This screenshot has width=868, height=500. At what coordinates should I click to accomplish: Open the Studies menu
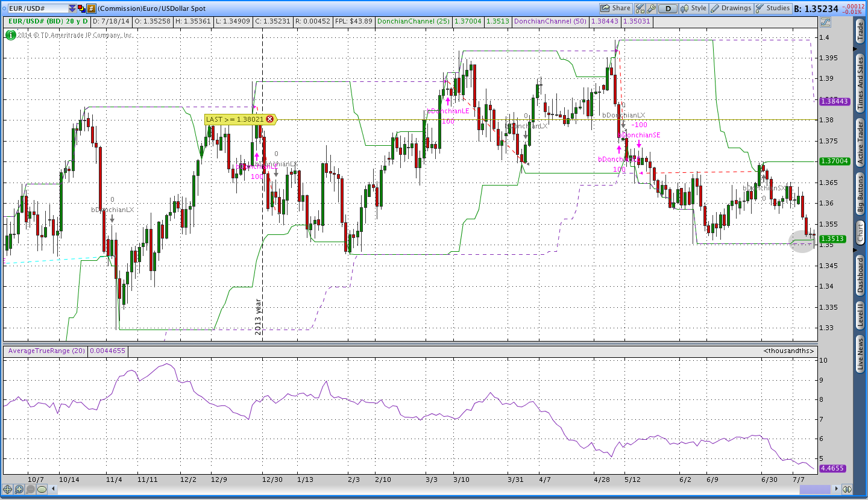click(x=772, y=8)
